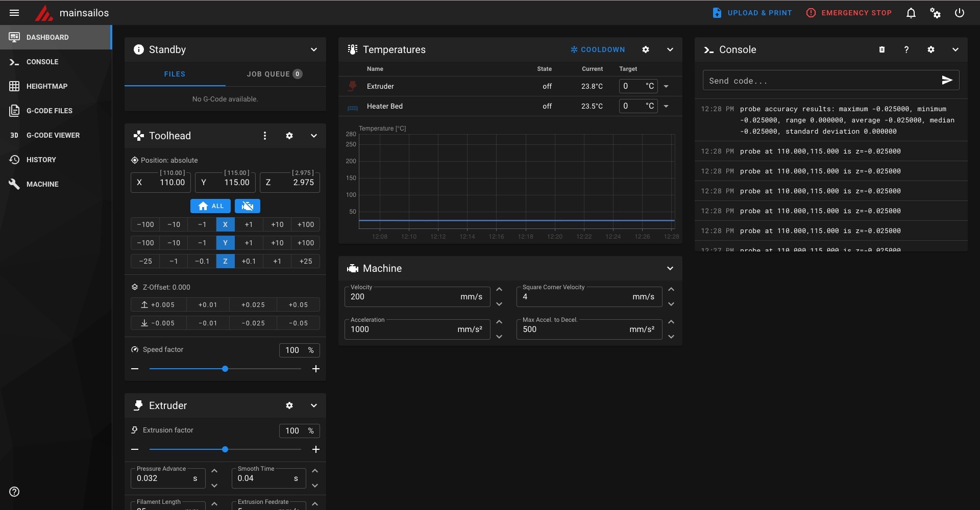This screenshot has width=980, height=510.
Task: Open Dashboard in sidebar
Action: (56, 37)
